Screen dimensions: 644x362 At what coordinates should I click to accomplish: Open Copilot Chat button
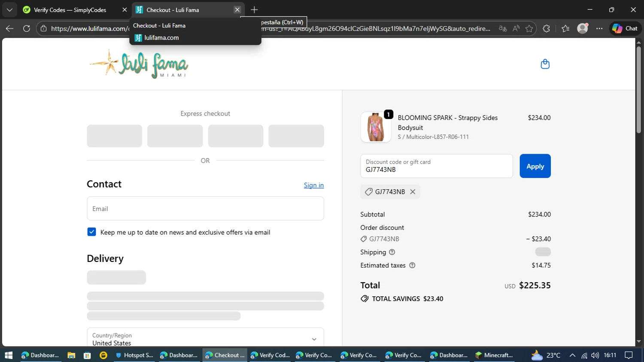[x=625, y=28]
